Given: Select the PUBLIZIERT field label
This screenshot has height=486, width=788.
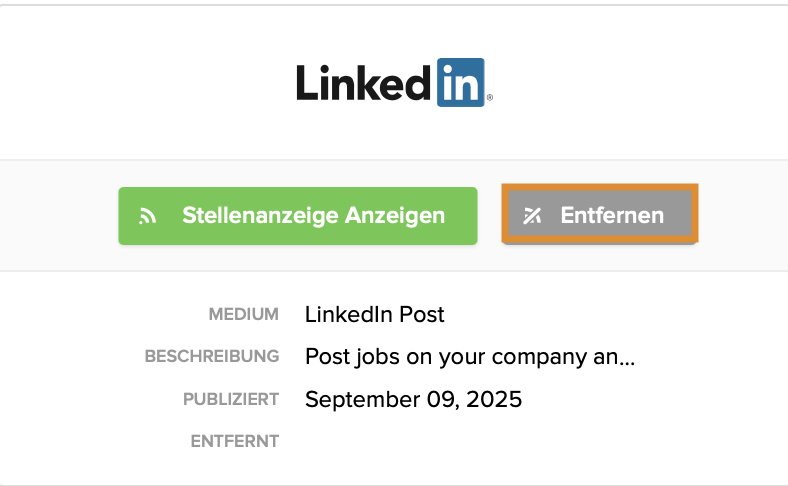Looking at the screenshot, I should [x=230, y=399].
